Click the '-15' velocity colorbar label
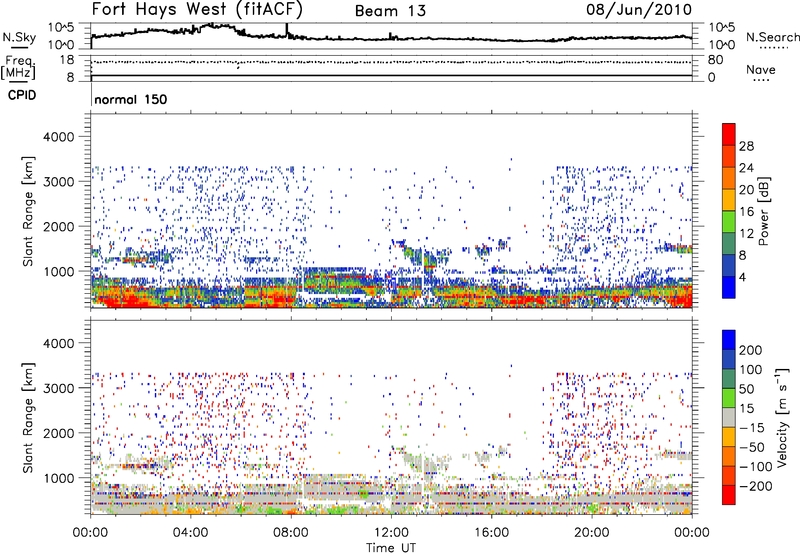 [752, 427]
